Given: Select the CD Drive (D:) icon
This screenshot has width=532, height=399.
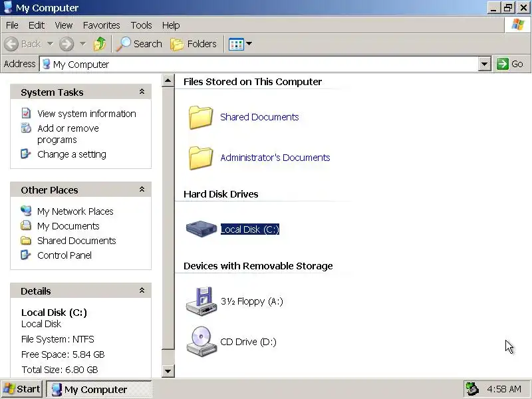Looking at the screenshot, I should [x=201, y=342].
